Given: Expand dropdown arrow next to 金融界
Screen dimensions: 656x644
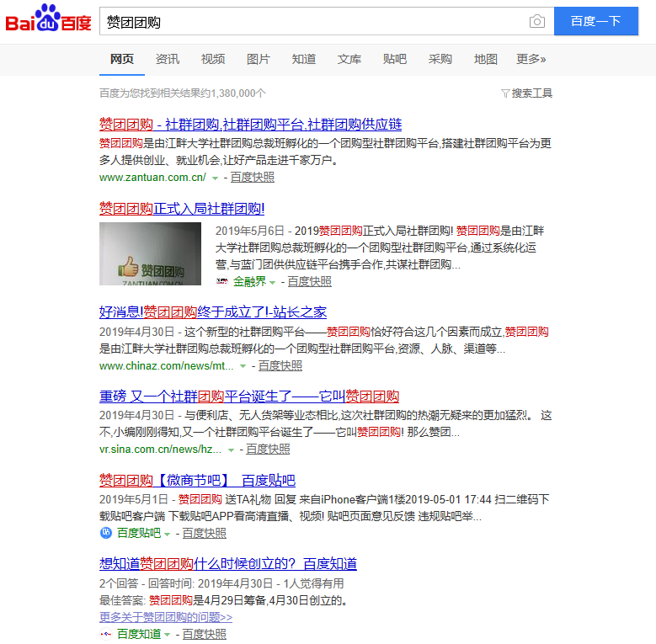Looking at the screenshot, I should click(272, 283).
